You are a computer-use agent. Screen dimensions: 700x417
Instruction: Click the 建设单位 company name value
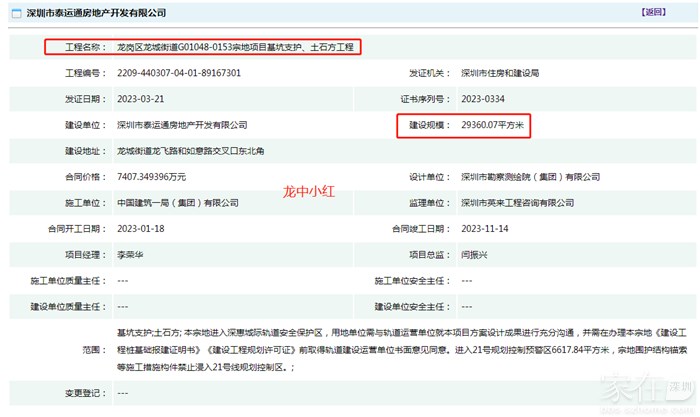click(181, 125)
